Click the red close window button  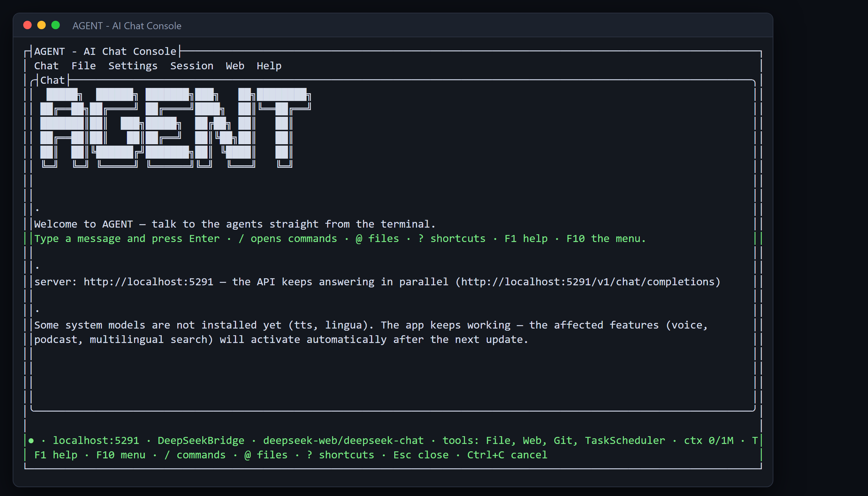point(27,25)
